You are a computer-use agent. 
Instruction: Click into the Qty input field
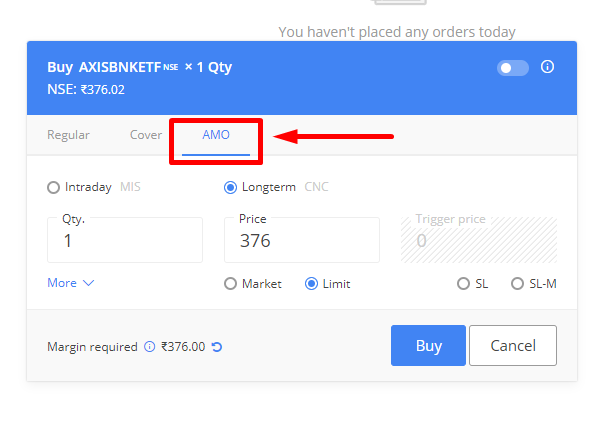coord(125,240)
